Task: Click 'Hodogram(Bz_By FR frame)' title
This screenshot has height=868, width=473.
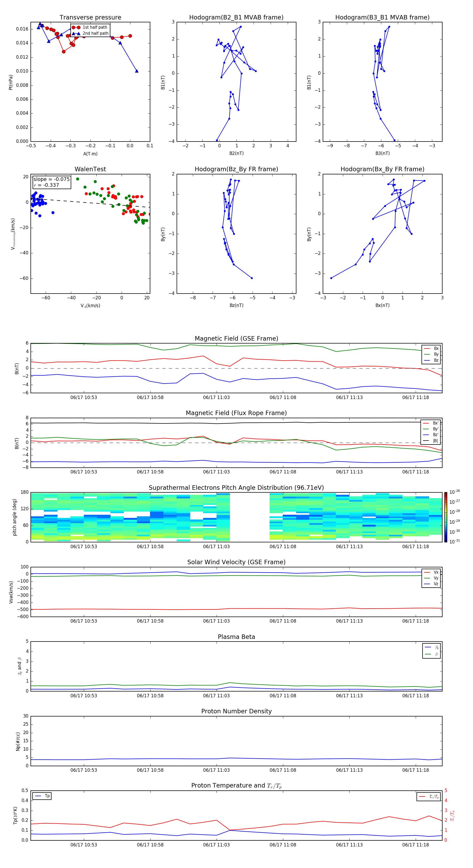Action: 236,169
